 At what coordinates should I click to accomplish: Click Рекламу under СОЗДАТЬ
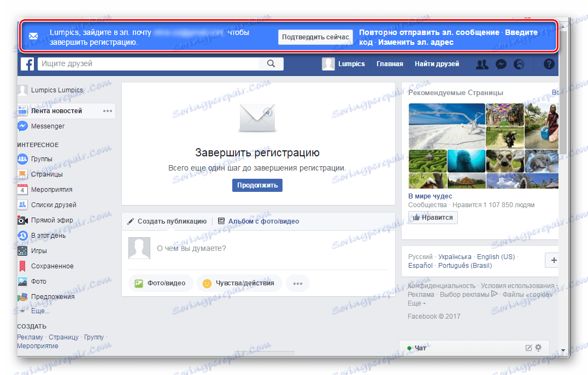tap(30, 337)
